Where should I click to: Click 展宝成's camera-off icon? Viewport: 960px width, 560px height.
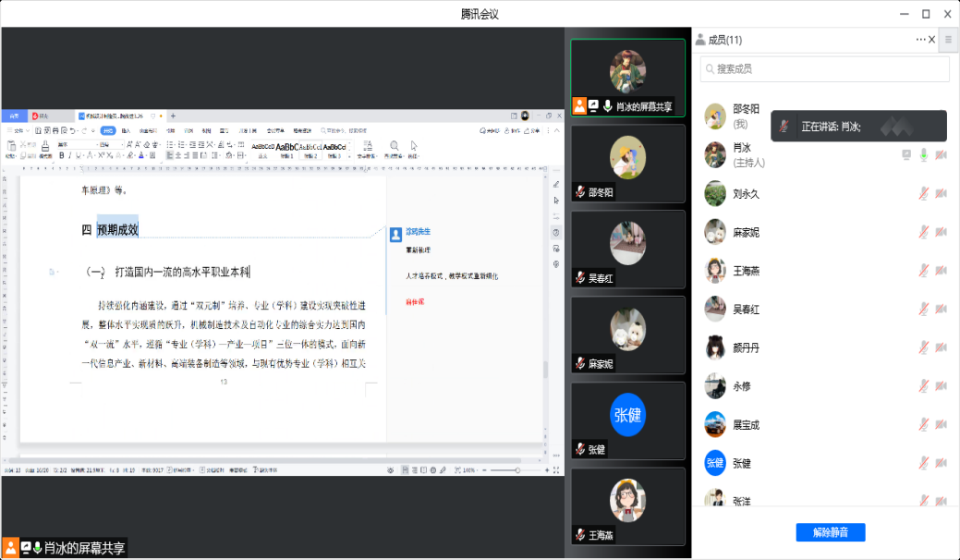941,425
